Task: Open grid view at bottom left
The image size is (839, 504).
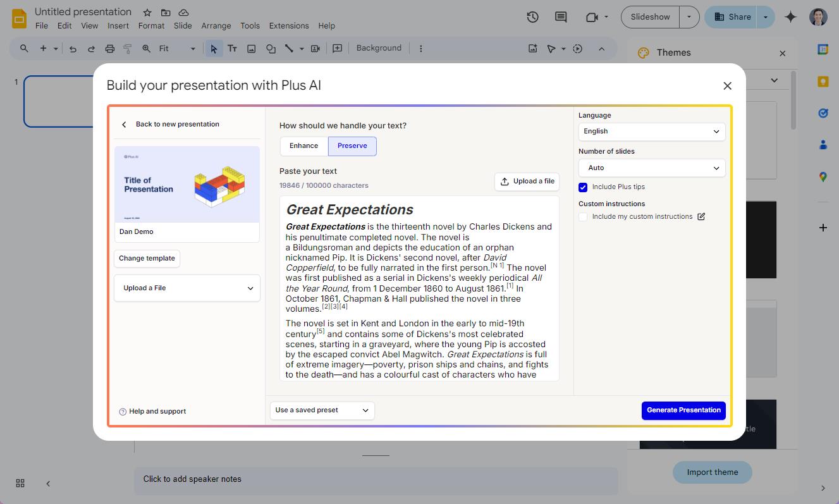Action: [20, 483]
